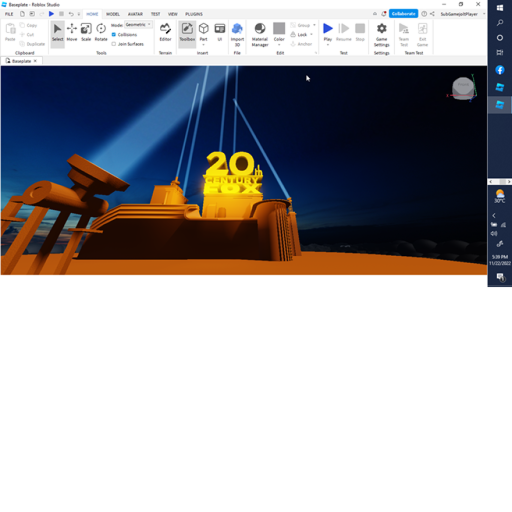Expand the Color dropdown arrow
This screenshot has width=512, height=512.
279,45
